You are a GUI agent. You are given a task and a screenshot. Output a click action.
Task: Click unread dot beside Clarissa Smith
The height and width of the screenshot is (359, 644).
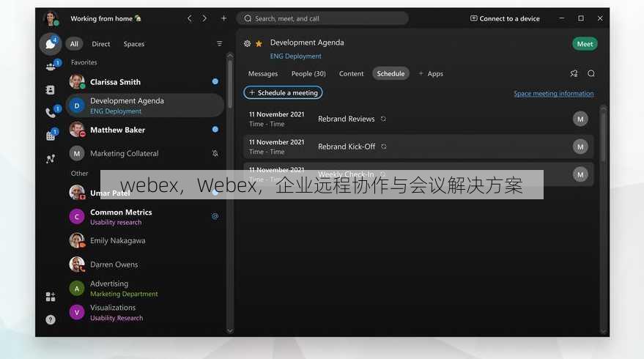point(215,81)
